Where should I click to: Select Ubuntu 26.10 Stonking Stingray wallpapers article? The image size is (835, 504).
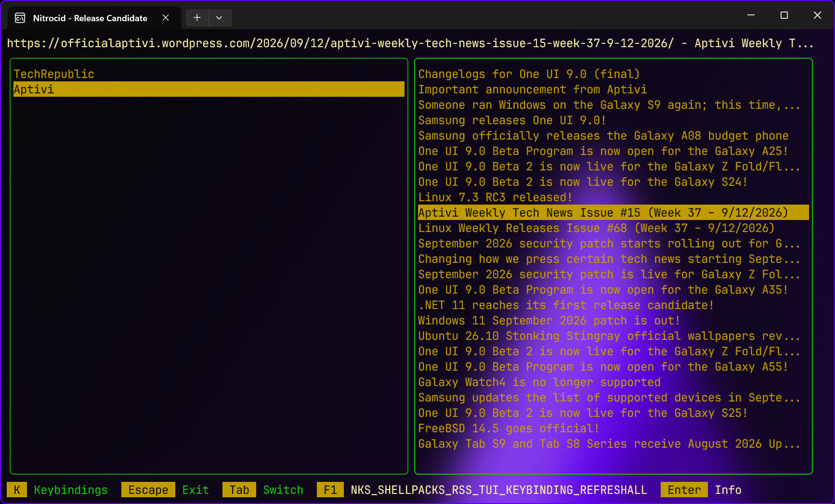pos(613,336)
